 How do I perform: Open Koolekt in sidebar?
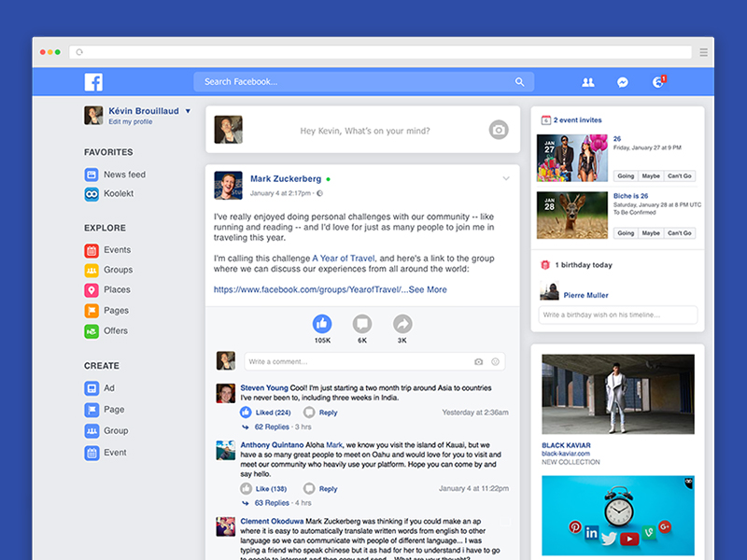119,194
